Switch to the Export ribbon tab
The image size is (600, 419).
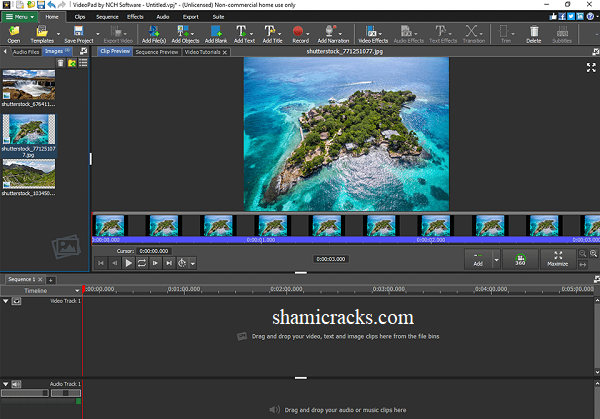tap(190, 17)
